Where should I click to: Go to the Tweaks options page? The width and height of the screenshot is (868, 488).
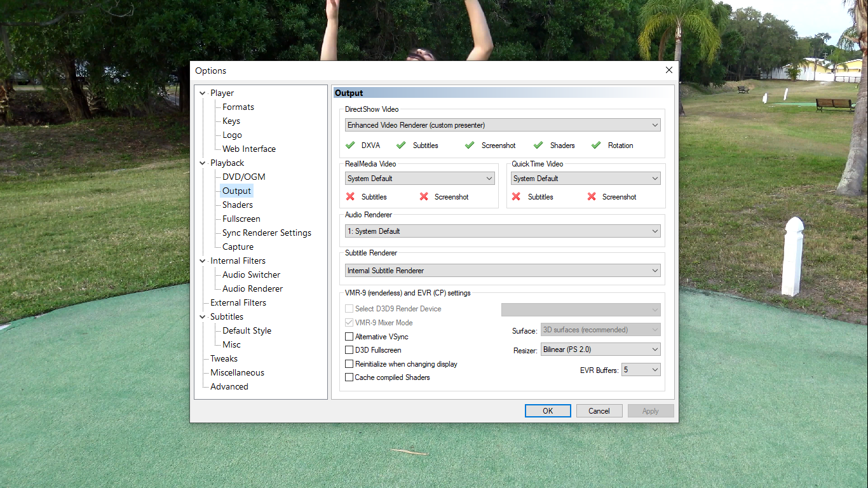pos(224,358)
